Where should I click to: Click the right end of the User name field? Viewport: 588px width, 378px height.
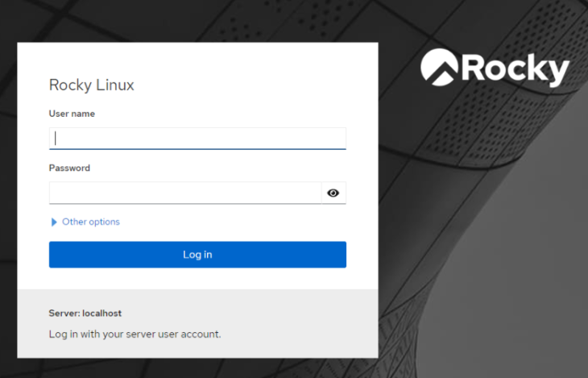[334, 138]
